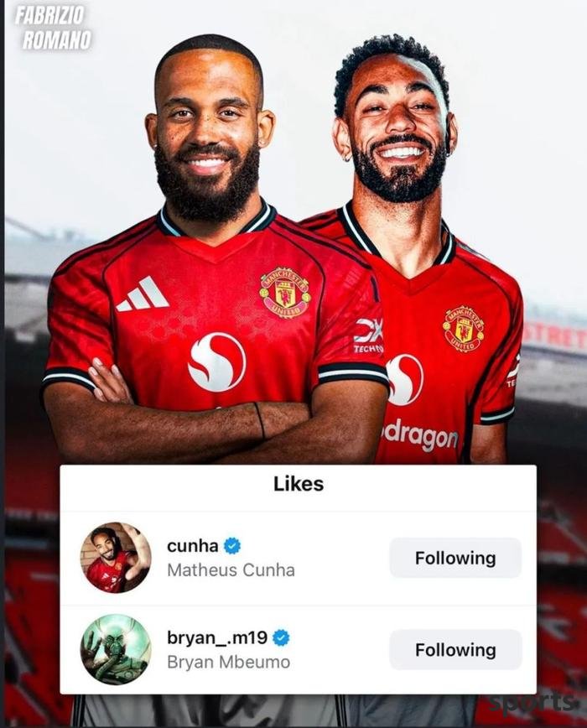Click the Likes header title
587x728 pixels.
coord(299,484)
